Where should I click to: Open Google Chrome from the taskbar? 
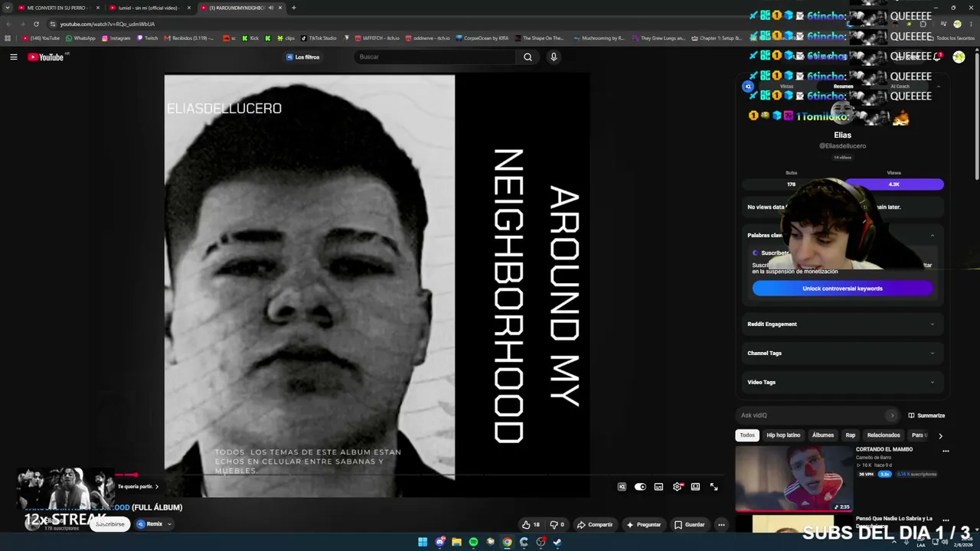pos(507,542)
